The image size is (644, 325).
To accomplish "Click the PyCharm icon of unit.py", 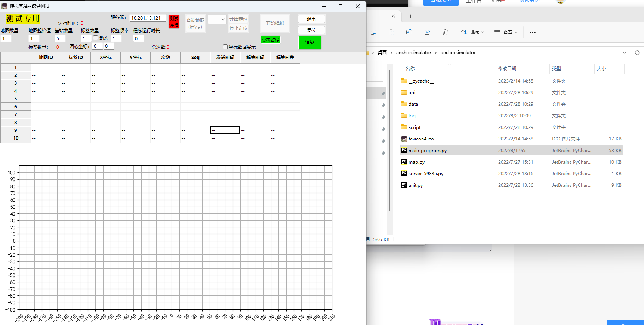I will click(x=404, y=185).
